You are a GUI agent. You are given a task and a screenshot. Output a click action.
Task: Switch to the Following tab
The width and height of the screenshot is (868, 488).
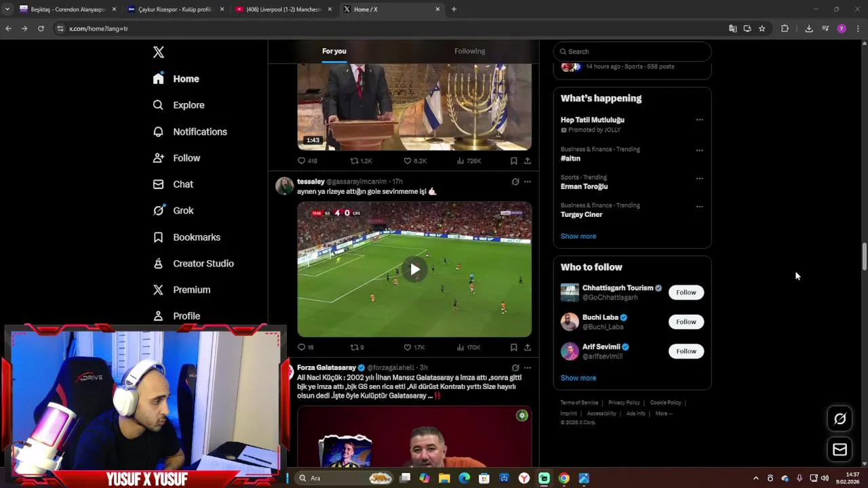469,52
